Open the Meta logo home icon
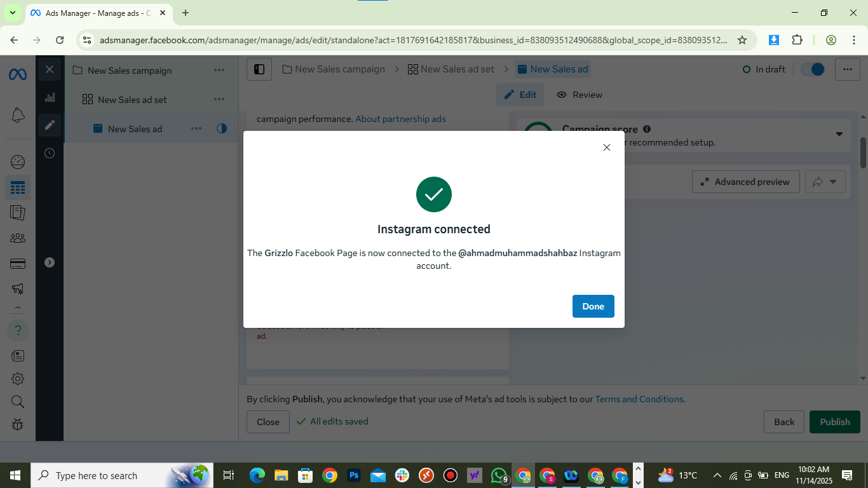868x488 pixels. point(18,74)
